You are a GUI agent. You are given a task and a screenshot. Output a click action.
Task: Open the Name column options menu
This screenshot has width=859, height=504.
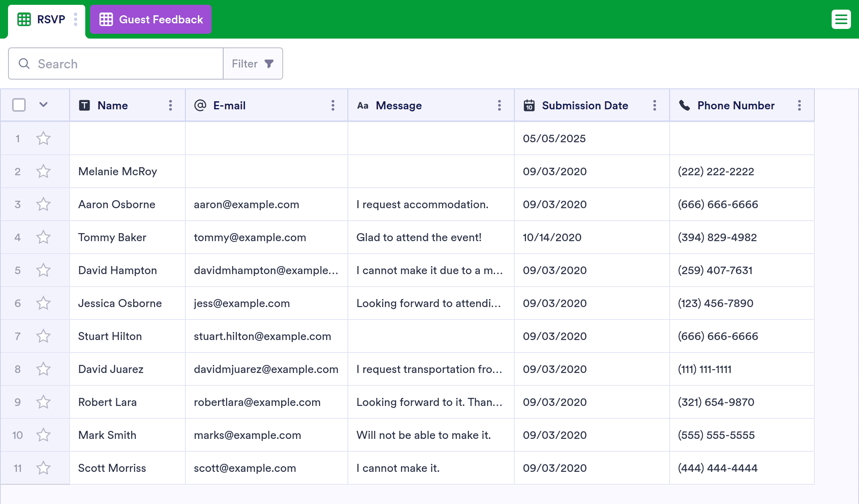pyautogui.click(x=171, y=105)
